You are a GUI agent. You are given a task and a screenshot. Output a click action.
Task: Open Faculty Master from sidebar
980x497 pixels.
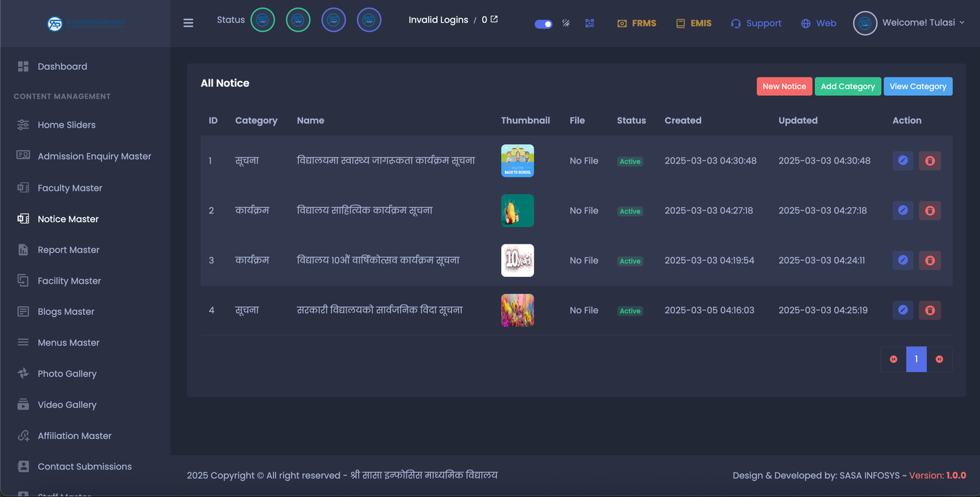70,188
